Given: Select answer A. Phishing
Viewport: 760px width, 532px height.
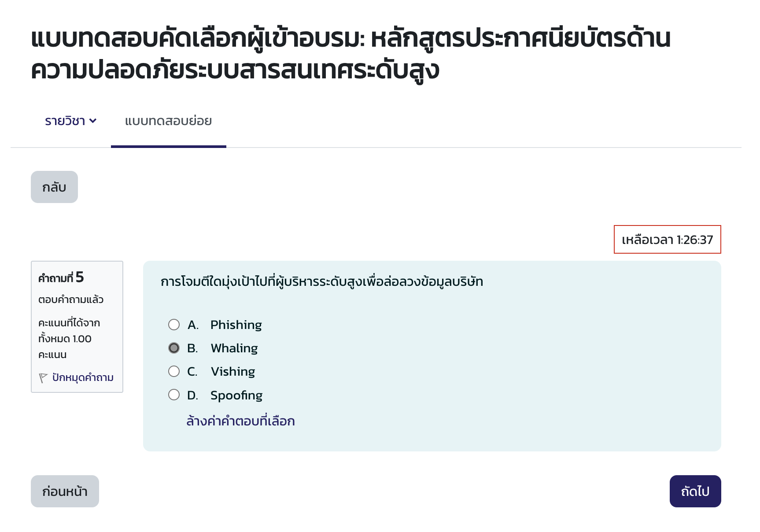Looking at the screenshot, I should pos(173,325).
